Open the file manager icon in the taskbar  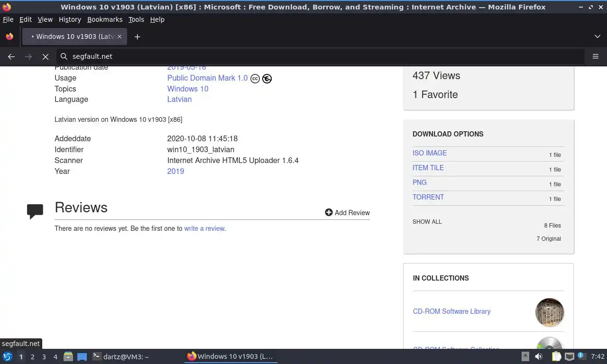coord(68,356)
